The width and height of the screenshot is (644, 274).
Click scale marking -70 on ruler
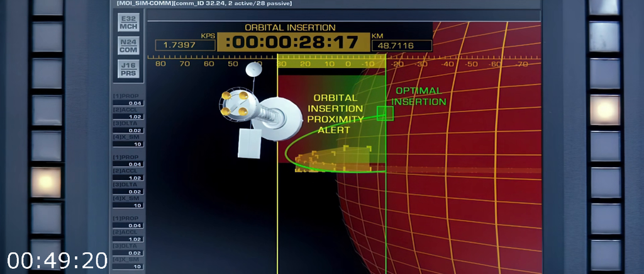click(x=520, y=64)
